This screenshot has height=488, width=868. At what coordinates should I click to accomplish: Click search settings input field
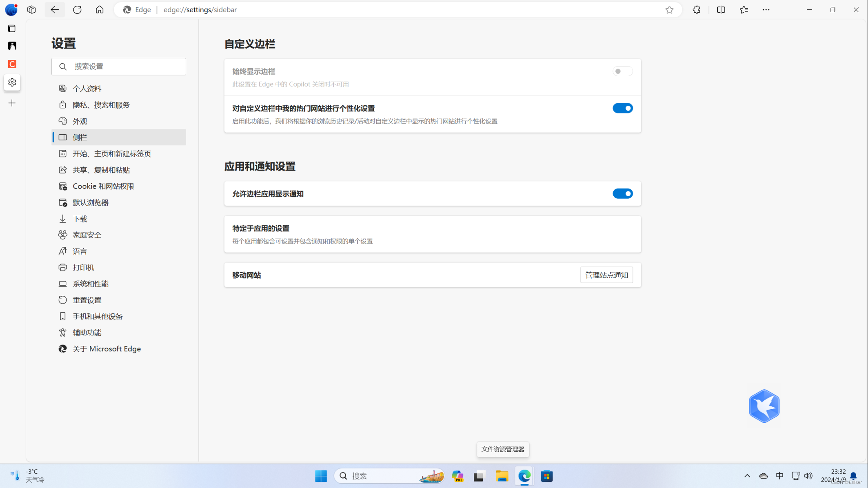[119, 66]
